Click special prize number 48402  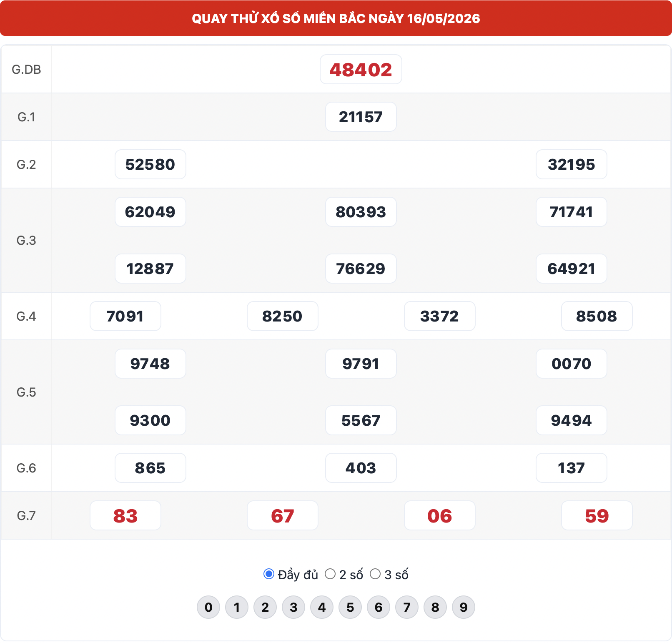coord(361,69)
